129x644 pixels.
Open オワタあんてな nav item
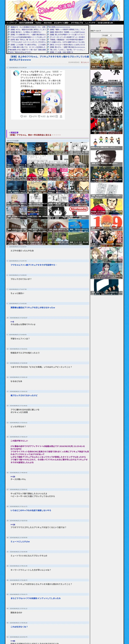point(77,23)
